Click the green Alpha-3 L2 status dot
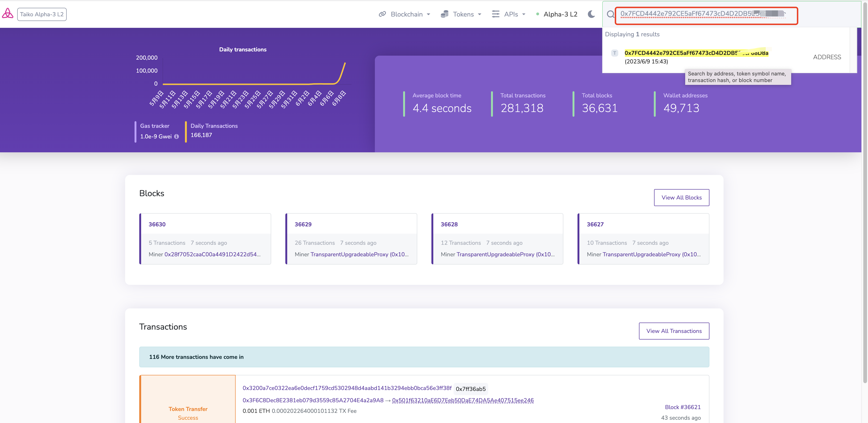Viewport: 868px width, 423px height. [x=538, y=14]
